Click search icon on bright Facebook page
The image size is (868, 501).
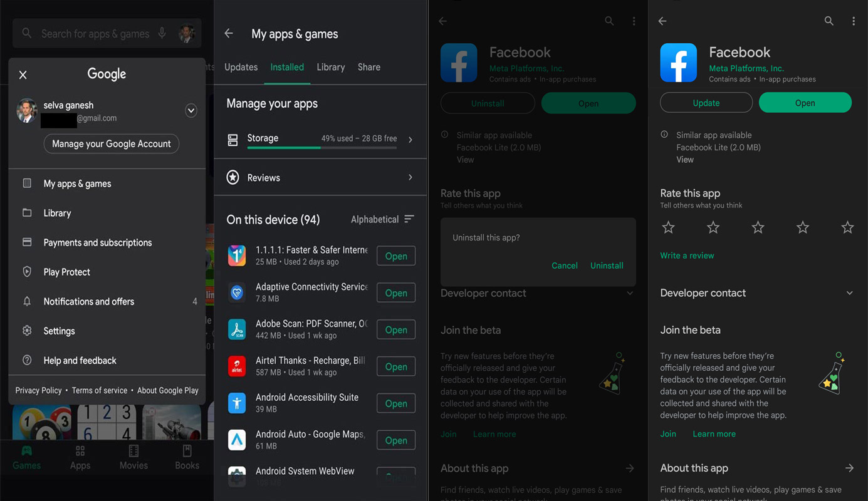tap(829, 21)
